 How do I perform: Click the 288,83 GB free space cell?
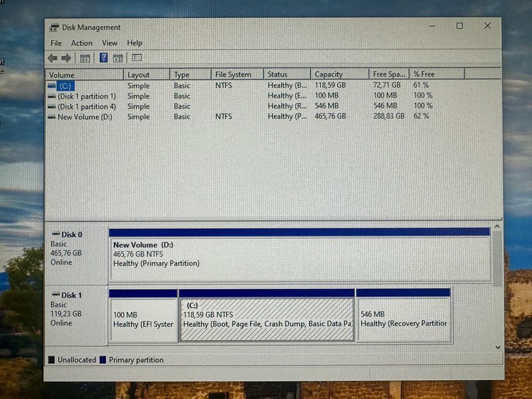tap(389, 116)
